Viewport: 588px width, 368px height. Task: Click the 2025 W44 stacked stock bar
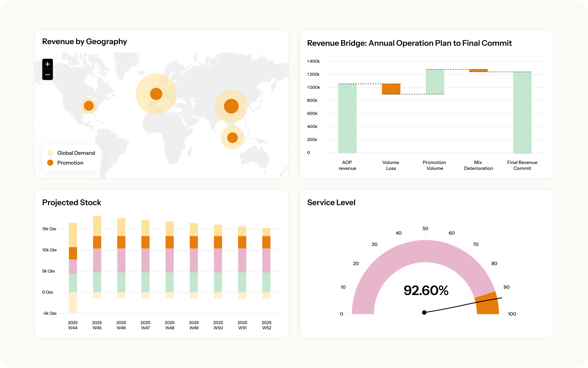[x=73, y=262]
